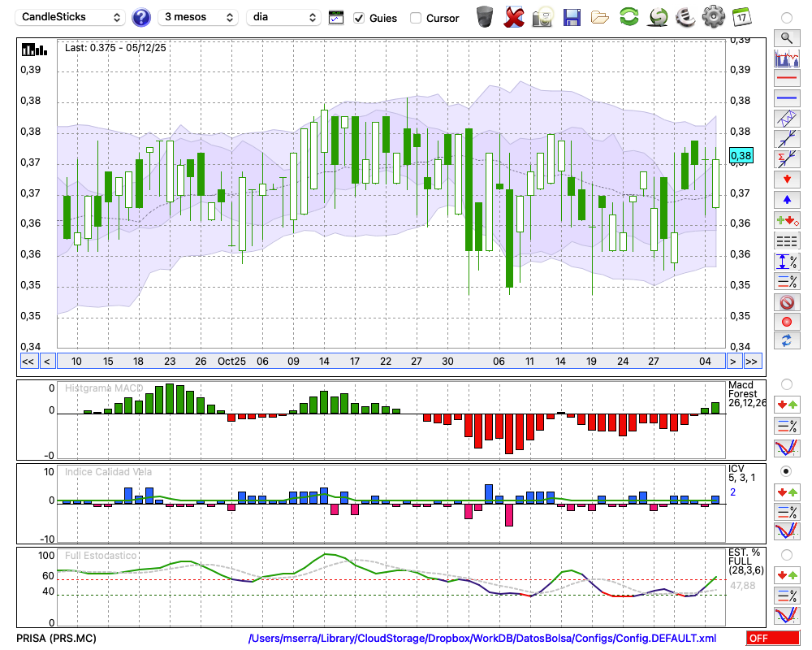
Task: Select the Macd Forest panel radio button
Action: [786, 384]
